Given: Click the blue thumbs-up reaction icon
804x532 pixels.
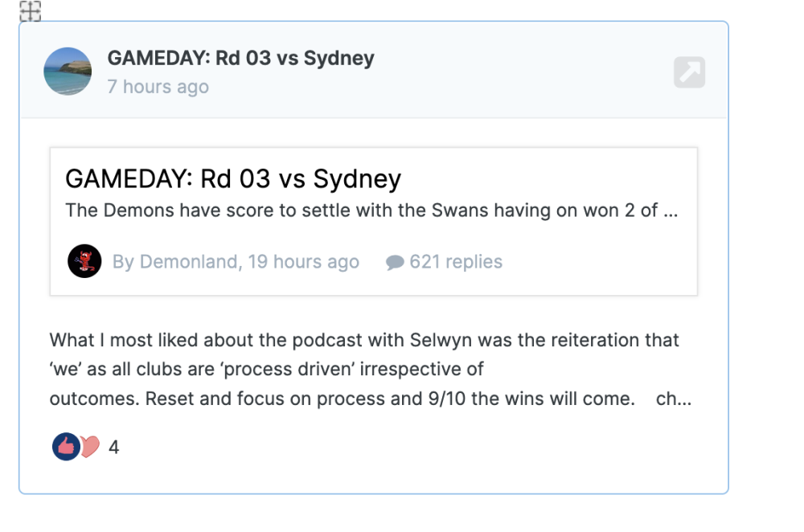Looking at the screenshot, I should click(x=65, y=447).
